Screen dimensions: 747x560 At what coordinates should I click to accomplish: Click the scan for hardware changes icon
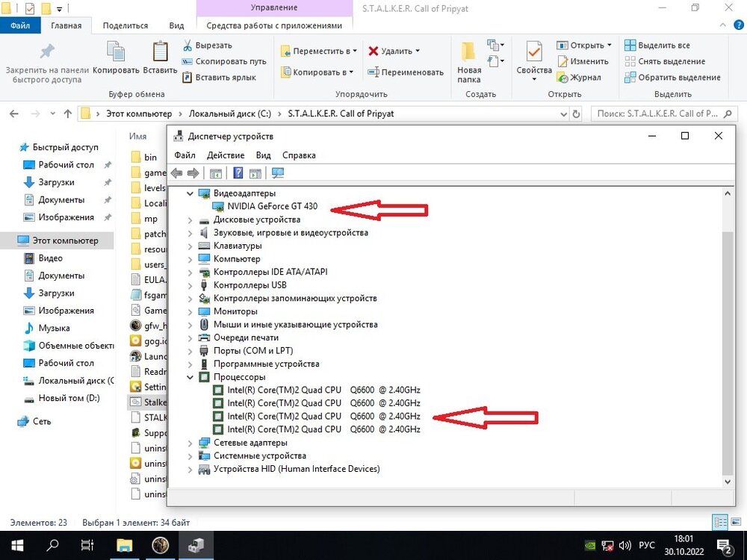coord(278,173)
